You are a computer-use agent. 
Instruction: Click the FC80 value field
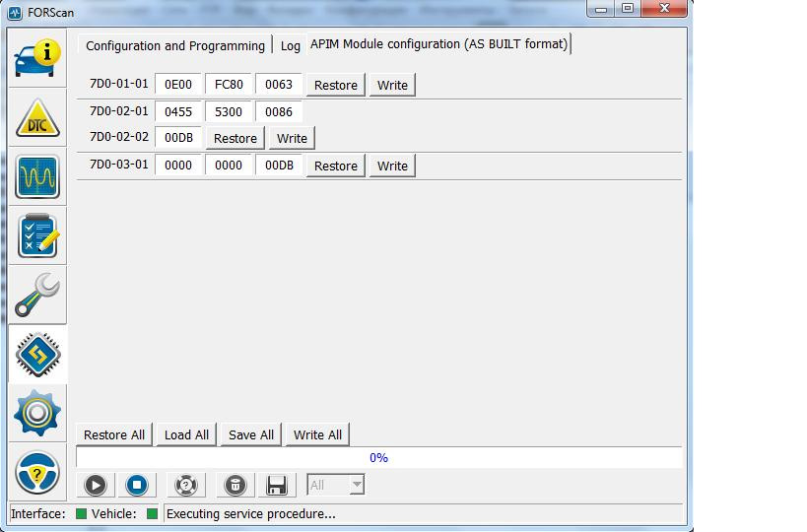click(x=229, y=85)
